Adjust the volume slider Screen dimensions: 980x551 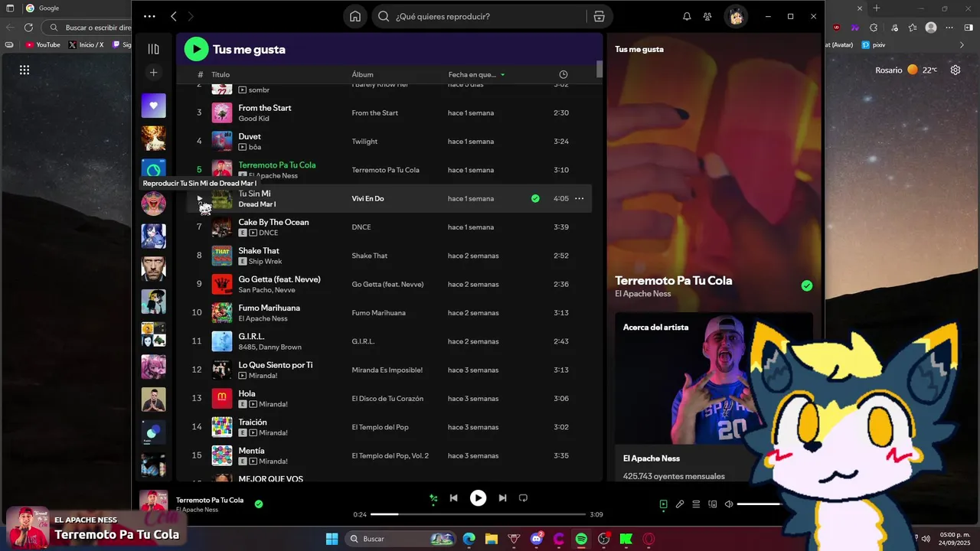[x=758, y=504]
